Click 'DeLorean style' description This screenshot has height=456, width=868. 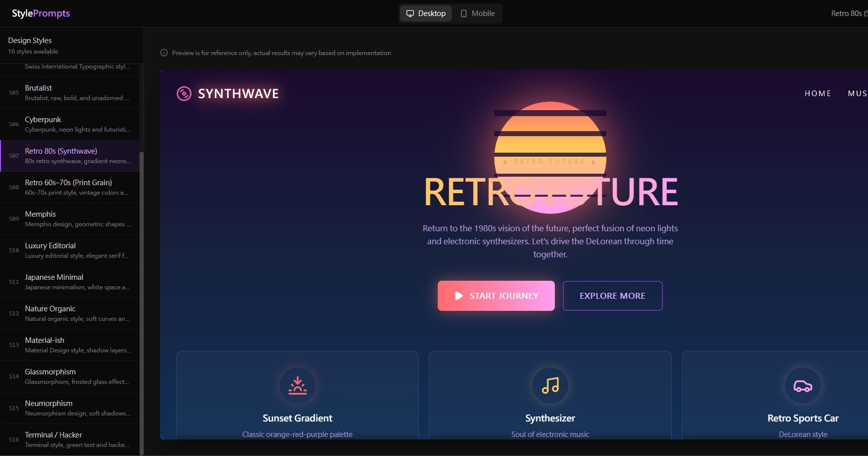click(x=803, y=434)
